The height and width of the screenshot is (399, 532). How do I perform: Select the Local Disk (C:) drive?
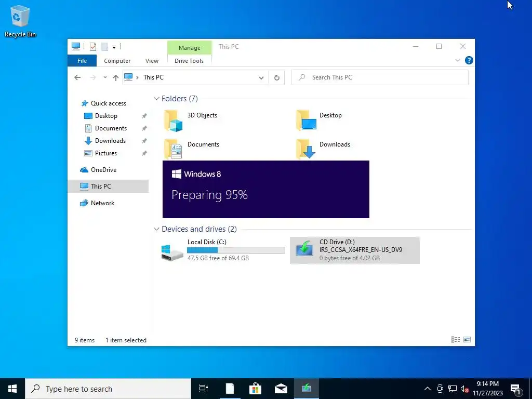223,250
